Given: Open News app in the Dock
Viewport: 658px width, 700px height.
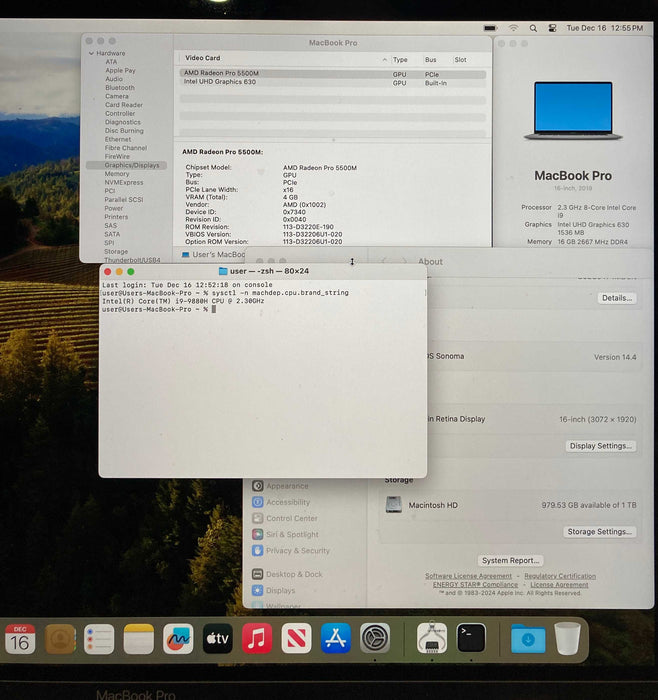Looking at the screenshot, I should [x=296, y=639].
